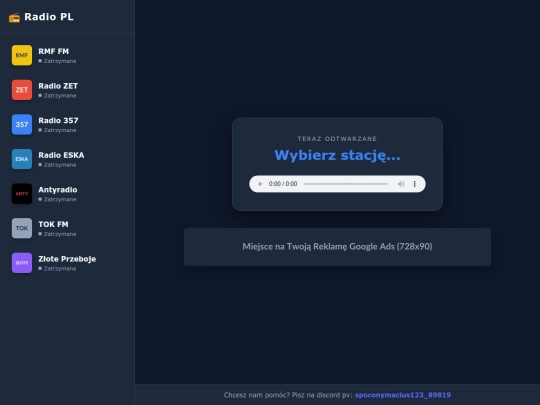Select the TOK FM station name
The height and width of the screenshot is (405, 540).
point(53,224)
